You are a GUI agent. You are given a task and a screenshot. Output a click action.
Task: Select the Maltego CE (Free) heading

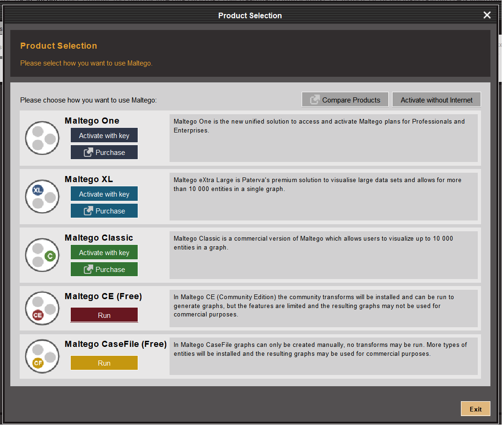104,296
